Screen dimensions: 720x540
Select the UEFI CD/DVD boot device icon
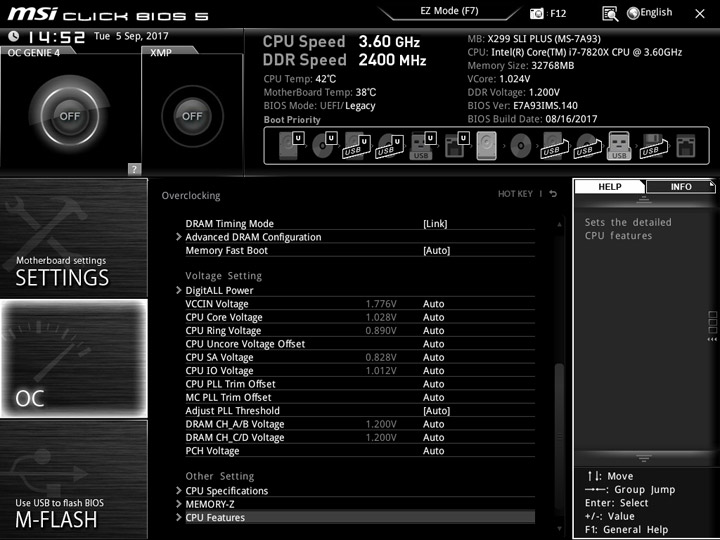click(324, 145)
